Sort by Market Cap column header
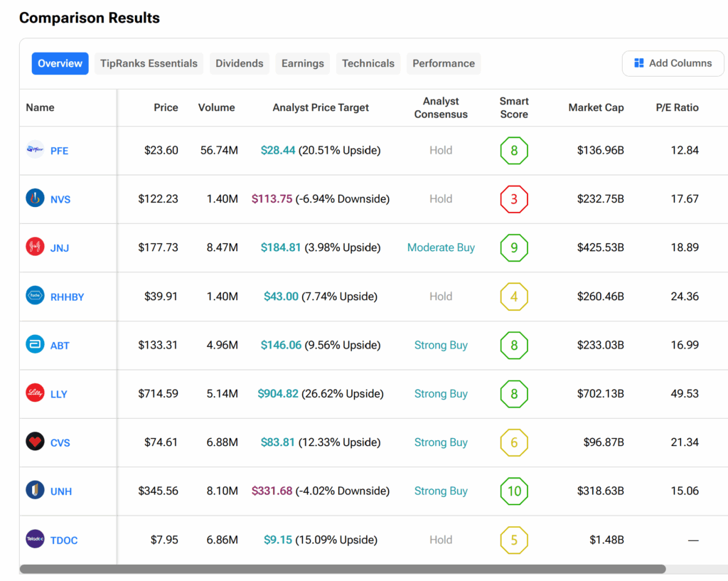 [x=596, y=107]
